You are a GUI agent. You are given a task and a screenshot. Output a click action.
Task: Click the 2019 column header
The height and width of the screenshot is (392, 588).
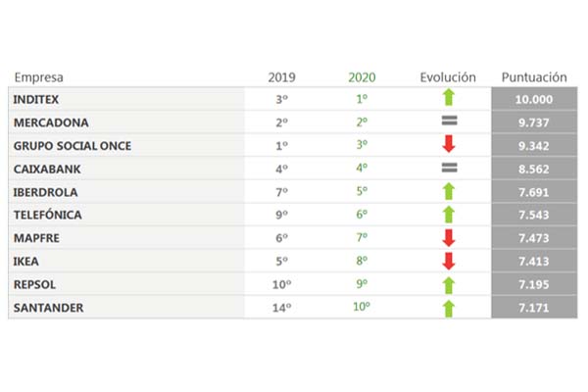point(281,77)
